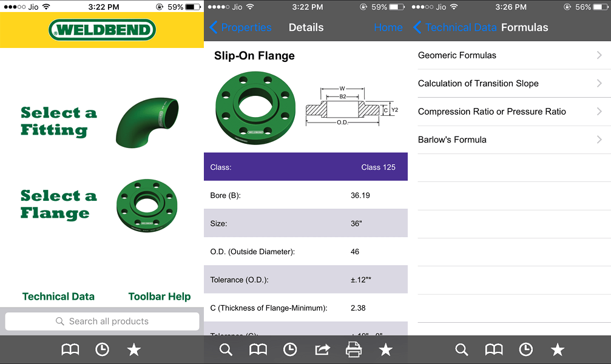Choose Select a Fitting
The height and width of the screenshot is (364, 611).
(x=58, y=121)
